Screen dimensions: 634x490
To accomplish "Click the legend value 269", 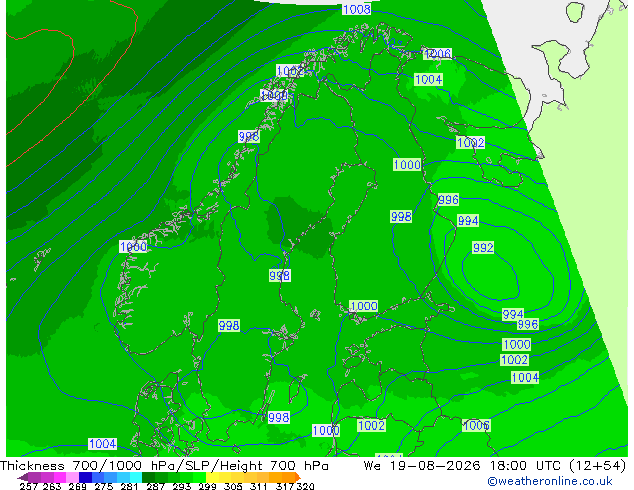I will [78, 486].
